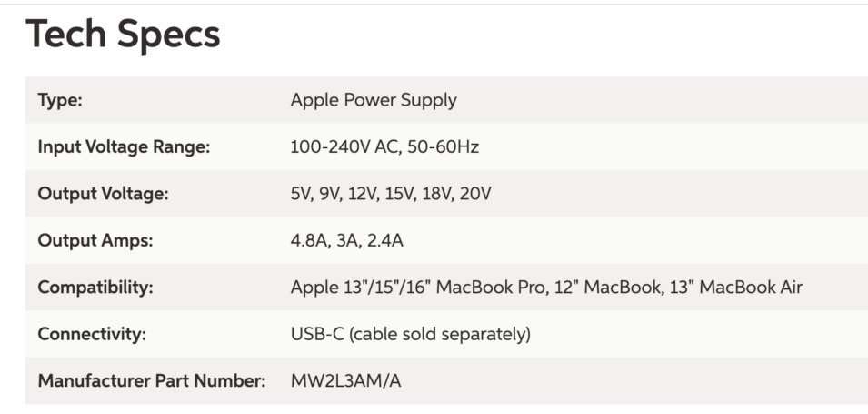Click the MW2L3AM/A part number
The width and height of the screenshot is (868, 414).
click(x=345, y=380)
